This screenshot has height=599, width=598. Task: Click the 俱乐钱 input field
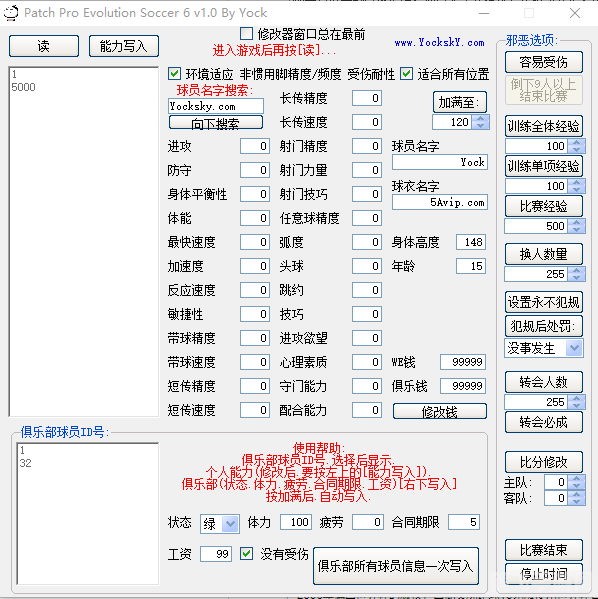463,386
